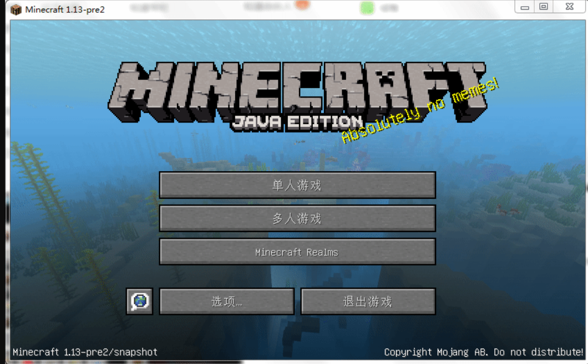
Task: Click the 'Copyright Mojang AB. Do not distribute!' text
Action: [483, 352]
